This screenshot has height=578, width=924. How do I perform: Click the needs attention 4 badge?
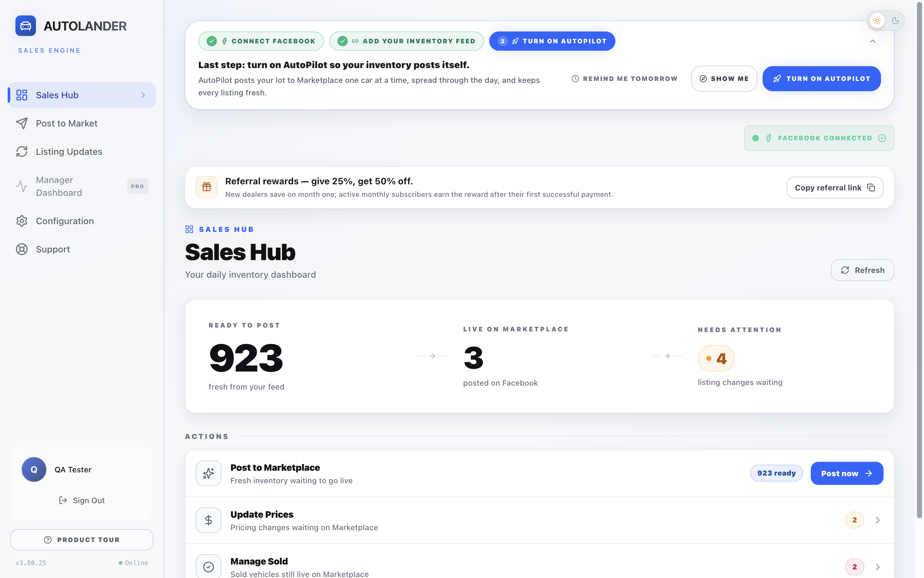tap(716, 358)
